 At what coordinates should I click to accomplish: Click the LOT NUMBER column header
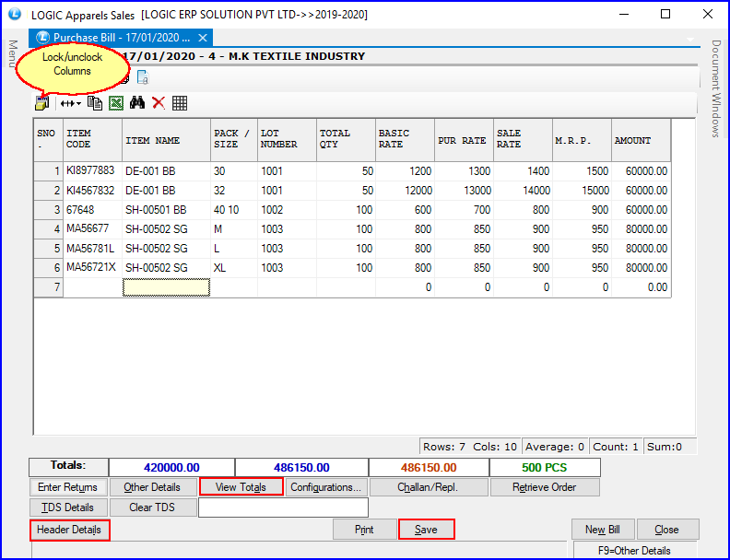pyautogui.click(x=287, y=140)
